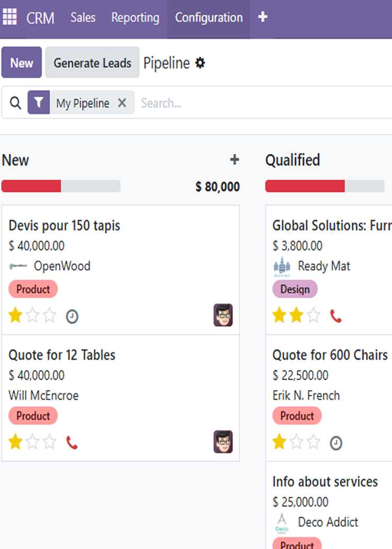
Task: Click the Pipeline settings gear icon
Action: click(x=200, y=63)
